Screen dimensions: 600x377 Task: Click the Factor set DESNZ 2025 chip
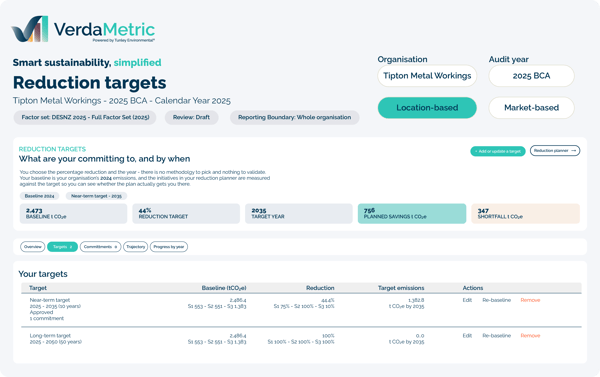[85, 117]
